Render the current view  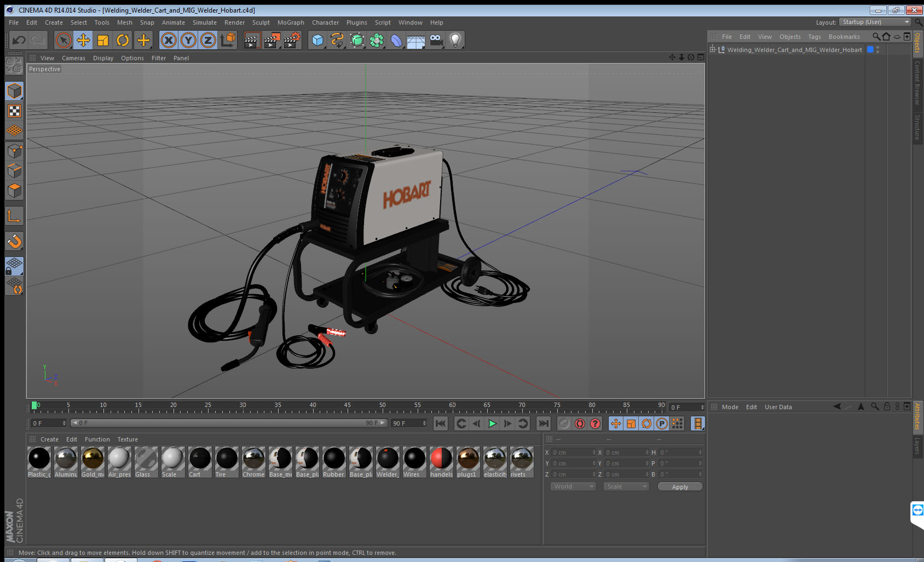(x=252, y=40)
